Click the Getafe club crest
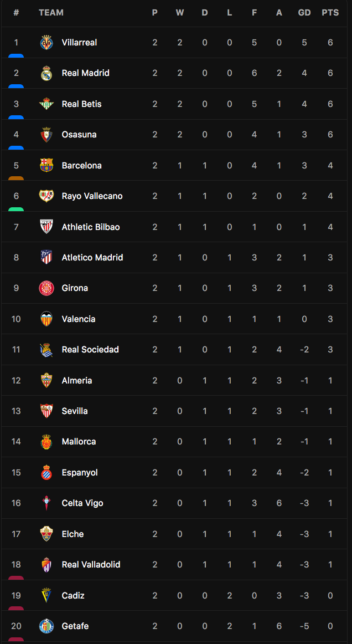352x644 pixels. (46, 626)
